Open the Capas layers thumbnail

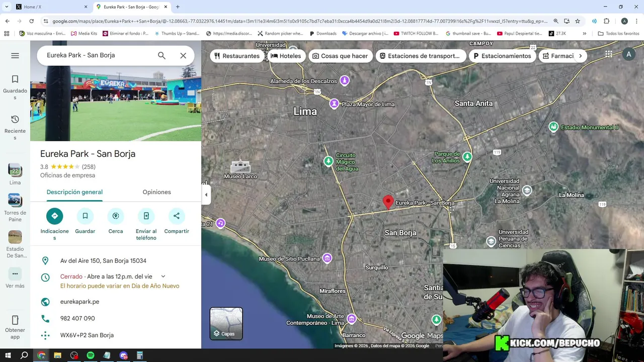pos(226,324)
